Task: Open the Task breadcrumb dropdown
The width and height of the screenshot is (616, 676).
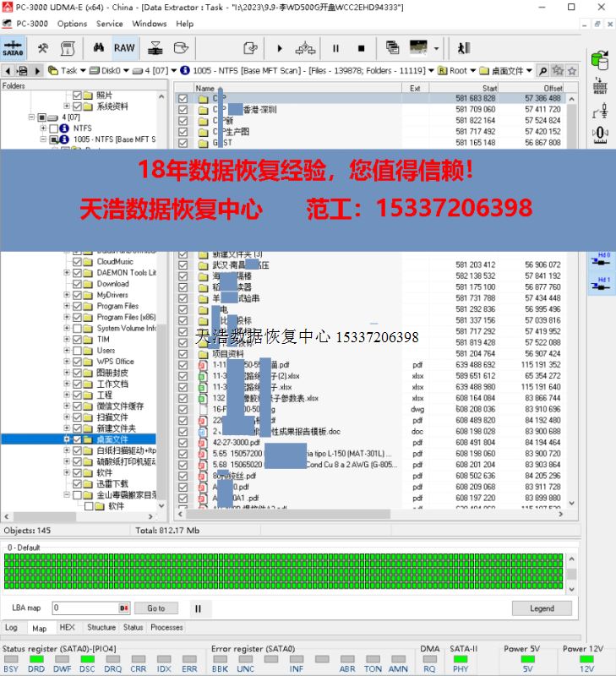Action: coord(83,71)
